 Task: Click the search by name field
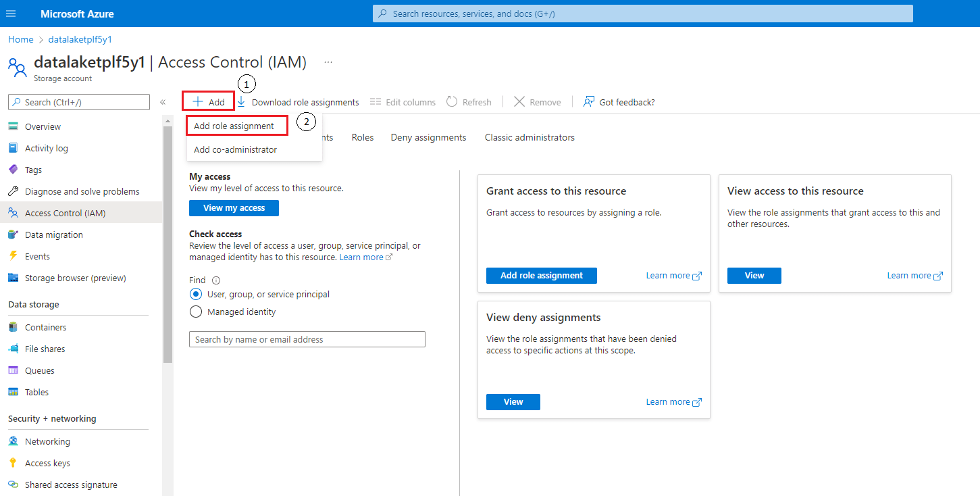307,339
